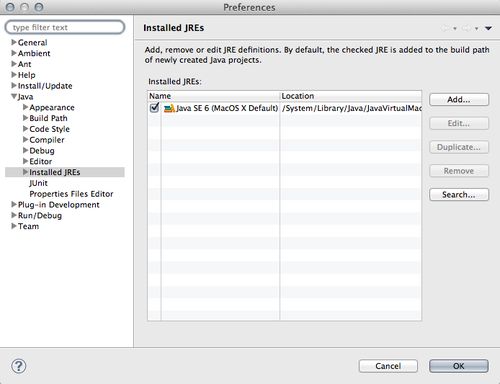
Task: Select the Java SE 6 (MacOS X Default) row
Action: click(285, 108)
